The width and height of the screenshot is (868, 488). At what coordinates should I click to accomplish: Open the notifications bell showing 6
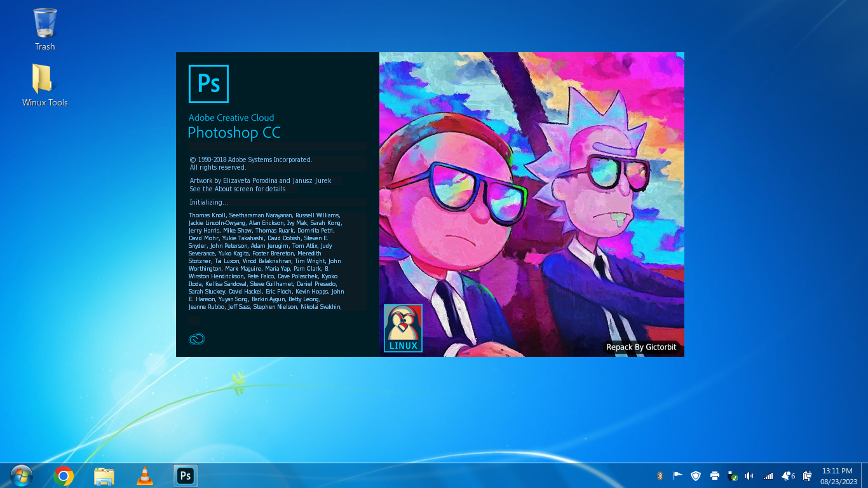click(x=788, y=476)
